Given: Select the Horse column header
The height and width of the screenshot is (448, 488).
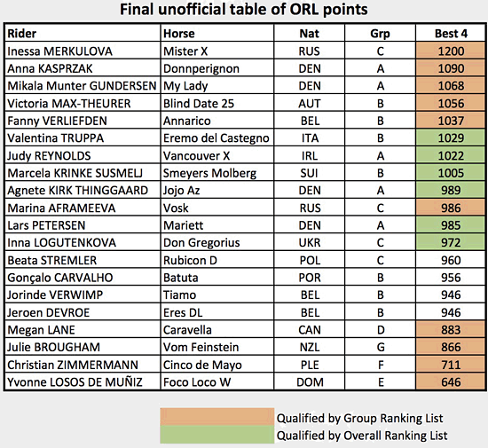Looking at the screenshot, I should (216, 33).
